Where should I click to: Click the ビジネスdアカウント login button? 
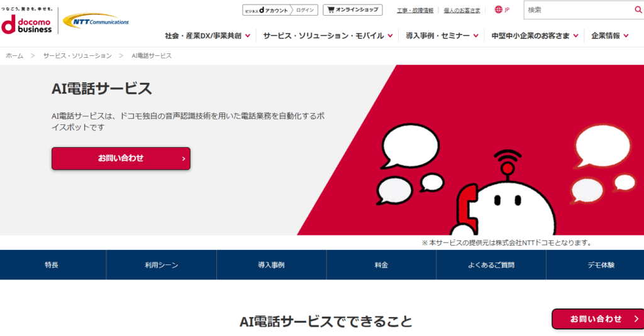pos(279,10)
